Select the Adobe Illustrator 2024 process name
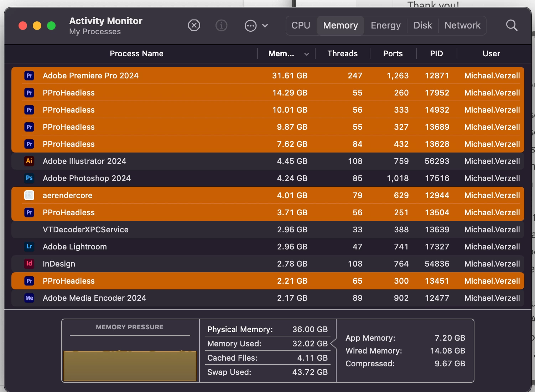 [x=84, y=161]
